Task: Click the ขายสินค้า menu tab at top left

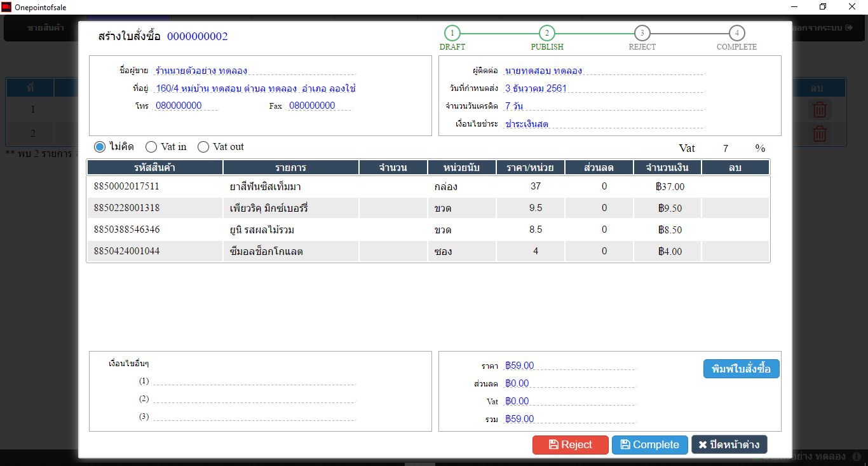Action: click(x=45, y=28)
